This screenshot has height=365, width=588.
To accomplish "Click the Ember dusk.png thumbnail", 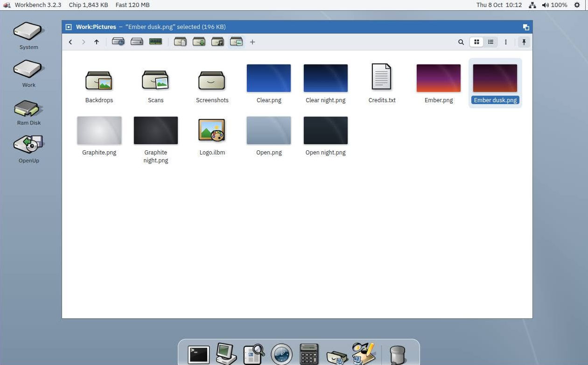I will (x=495, y=78).
